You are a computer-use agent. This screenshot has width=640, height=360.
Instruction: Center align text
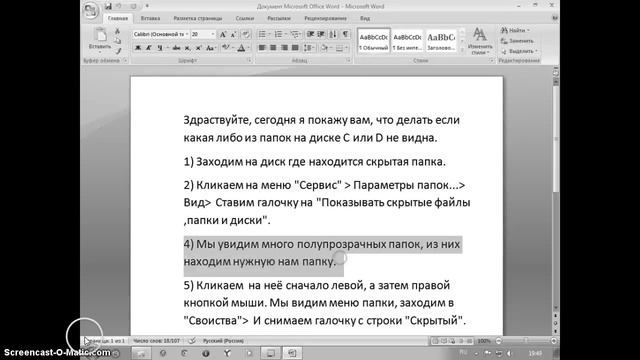273,48
